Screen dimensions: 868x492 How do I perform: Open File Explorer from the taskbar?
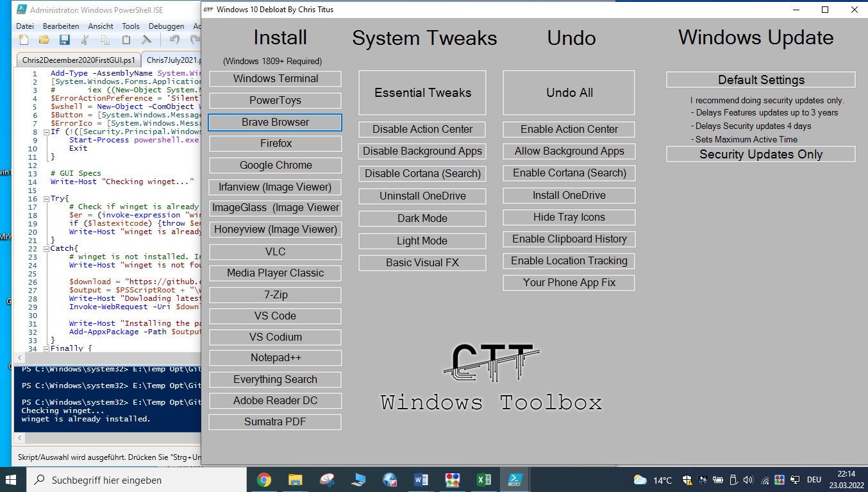click(x=295, y=479)
